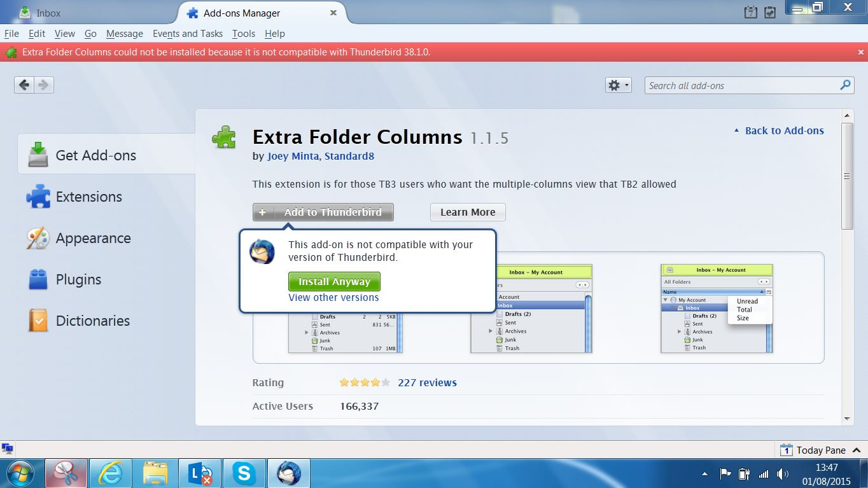The width and height of the screenshot is (868, 488).
Task: Select the Dictionaries category
Action: [x=106, y=321]
